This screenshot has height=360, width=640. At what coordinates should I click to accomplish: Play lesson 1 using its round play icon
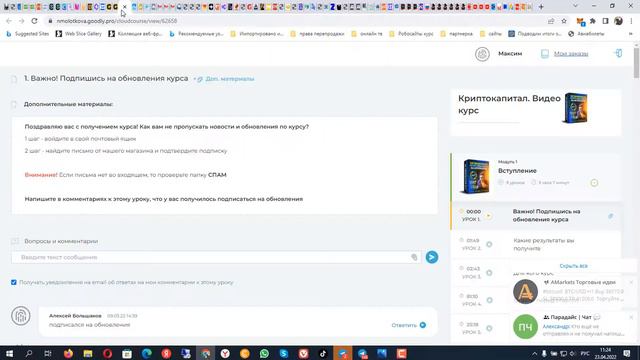[489, 216]
